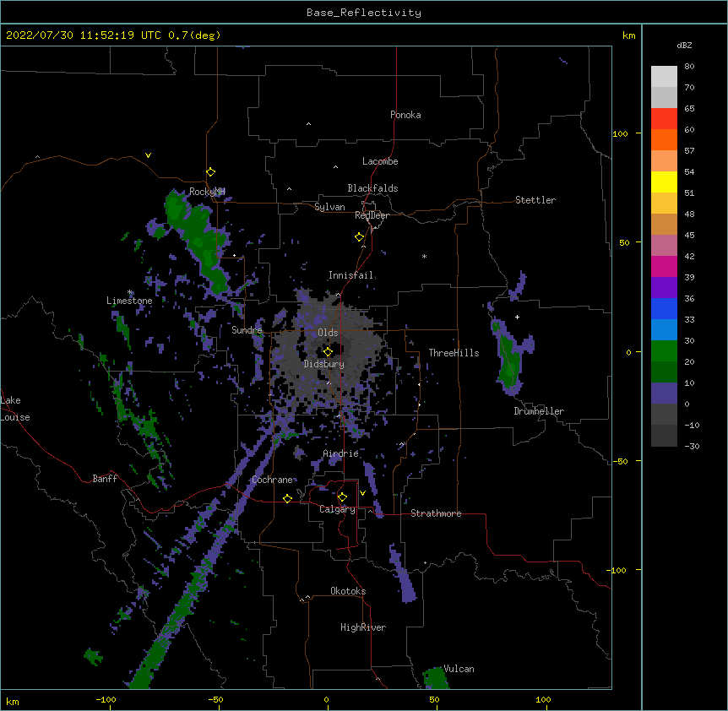Click the green echo cell near RockyMH
This screenshot has height=711, width=728.
tap(198, 240)
